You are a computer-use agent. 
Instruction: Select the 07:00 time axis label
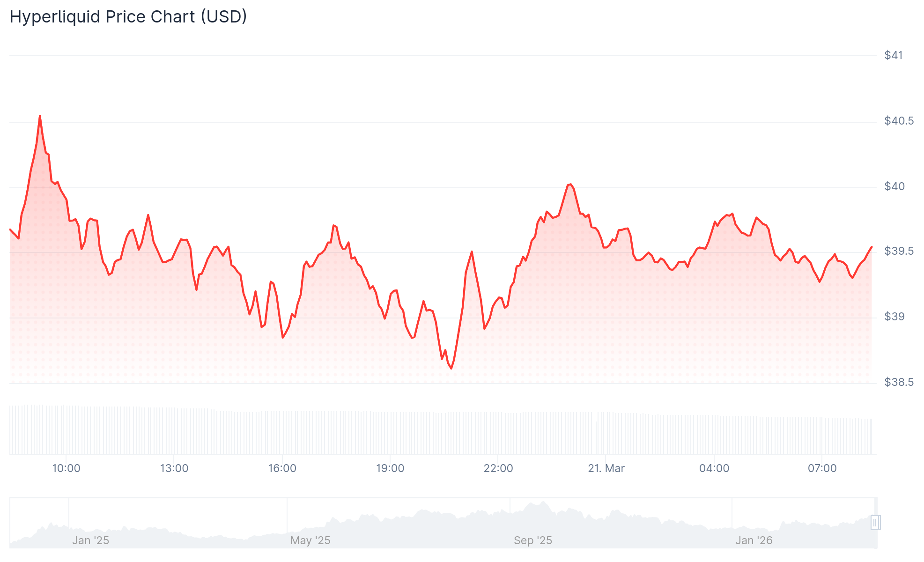[822, 468]
